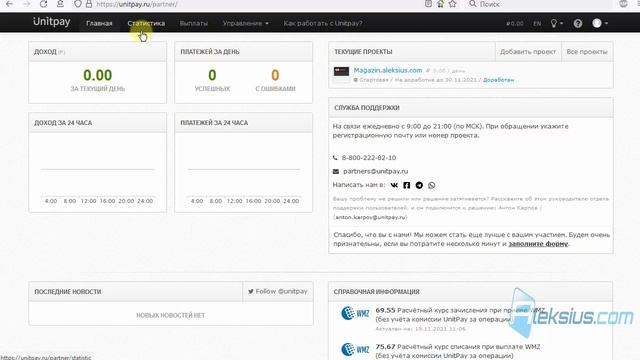Click support phone number 8-800-222-82-10
640x360 pixels.
pyautogui.click(x=369, y=158)
